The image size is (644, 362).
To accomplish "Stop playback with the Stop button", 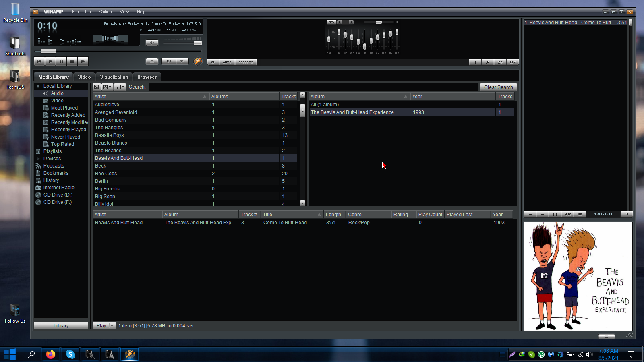I will (x=72, y=61).
